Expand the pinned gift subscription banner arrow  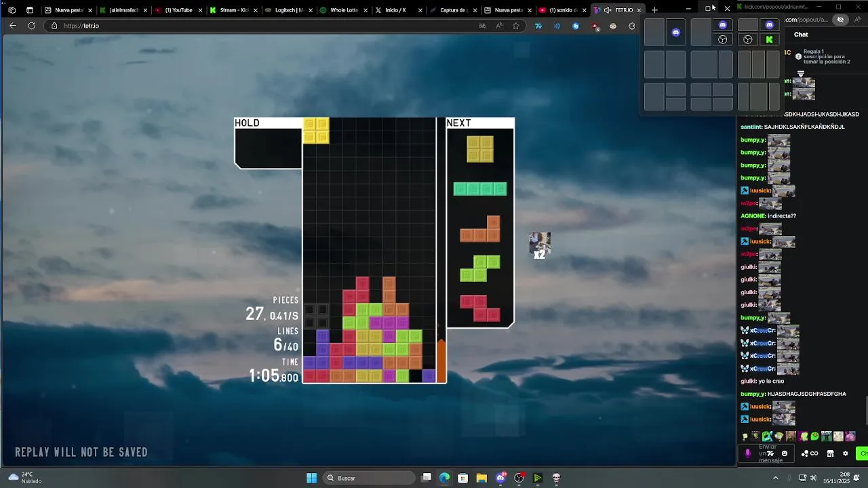coord(801,73)
